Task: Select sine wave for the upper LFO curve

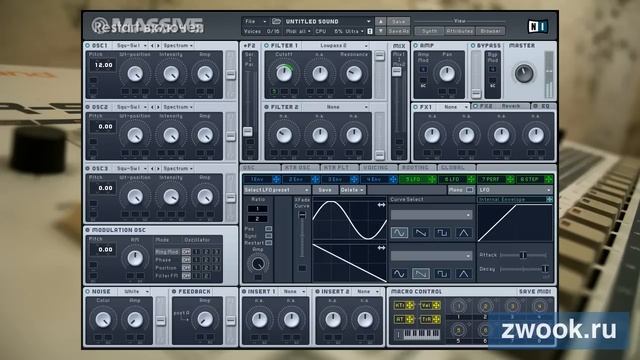Action: coord(399,233)
